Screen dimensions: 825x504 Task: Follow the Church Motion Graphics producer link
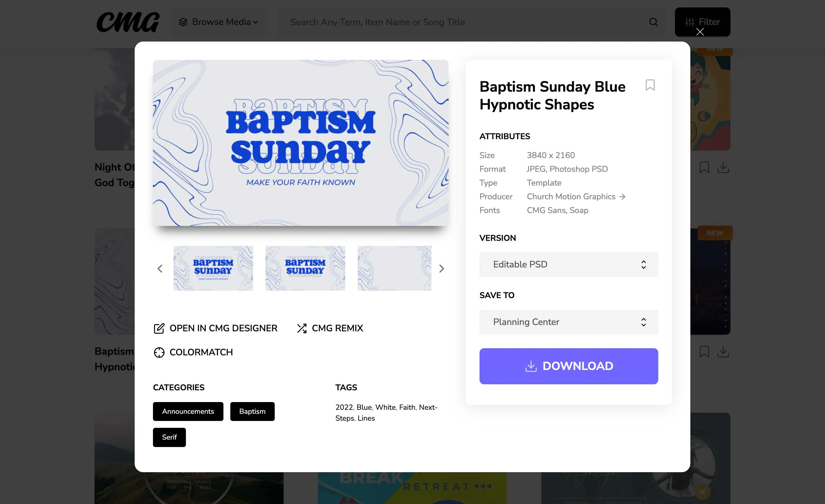571,196
